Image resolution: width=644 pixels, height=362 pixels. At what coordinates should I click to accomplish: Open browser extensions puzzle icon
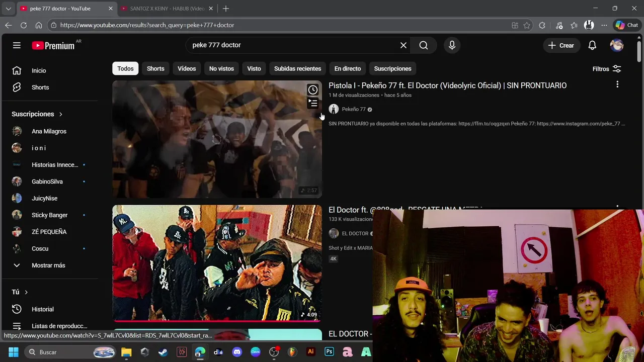tap(542, 25)
